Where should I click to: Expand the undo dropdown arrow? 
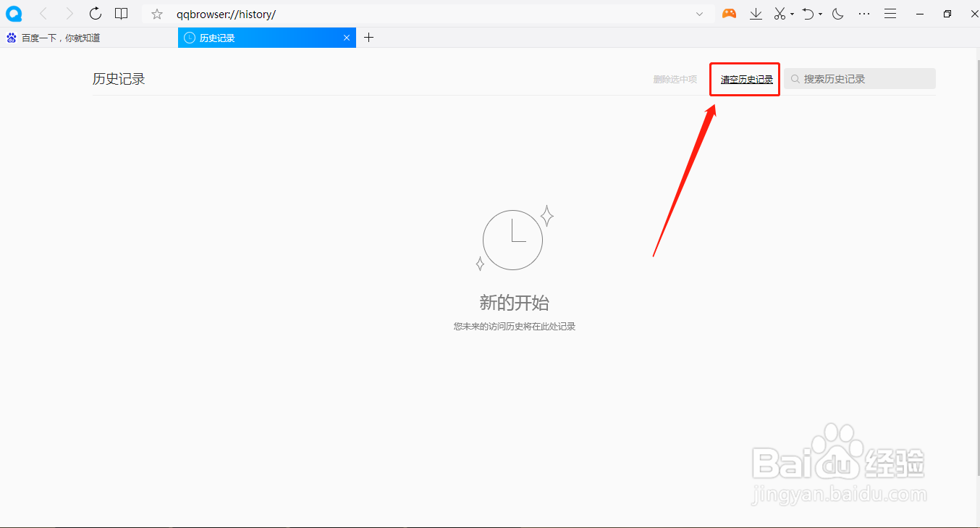(820, 14)
